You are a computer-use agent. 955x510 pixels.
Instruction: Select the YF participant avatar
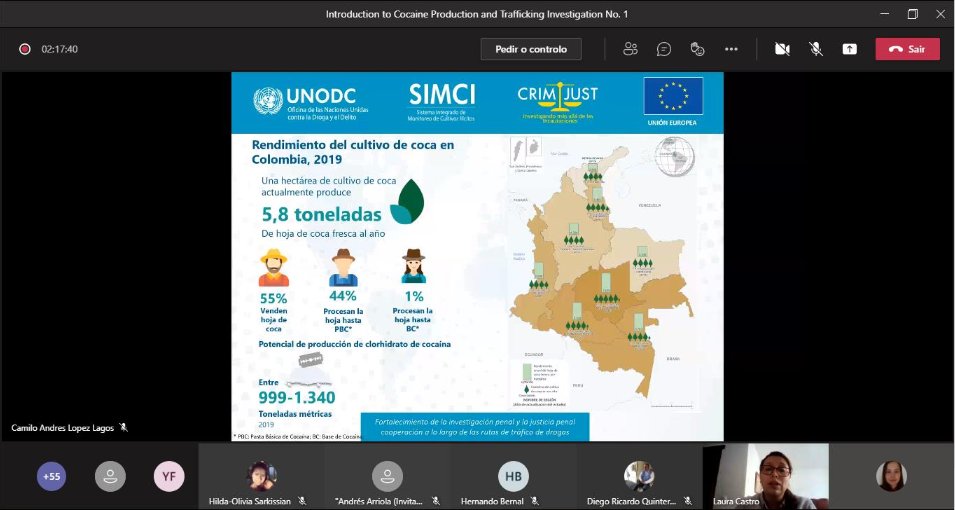169,476
